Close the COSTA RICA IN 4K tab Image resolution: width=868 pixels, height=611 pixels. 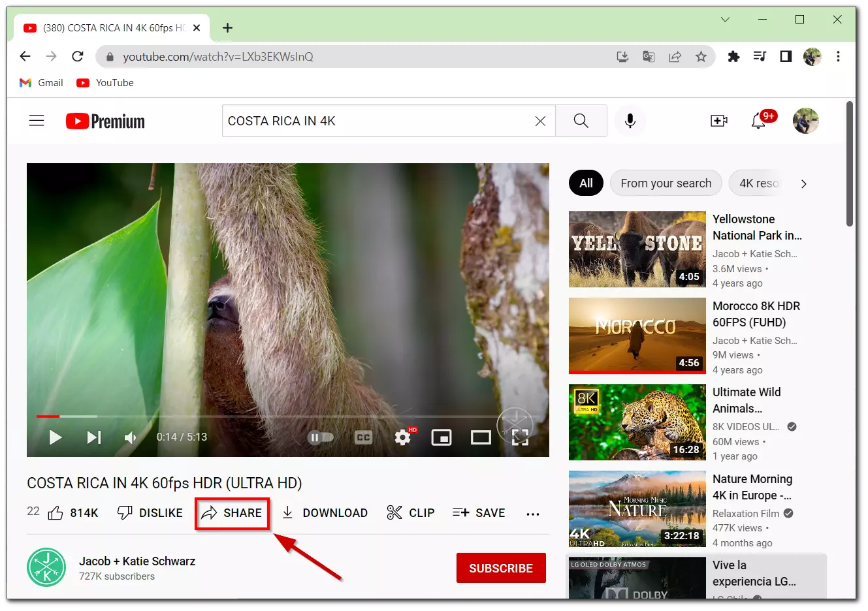point(197,28)
